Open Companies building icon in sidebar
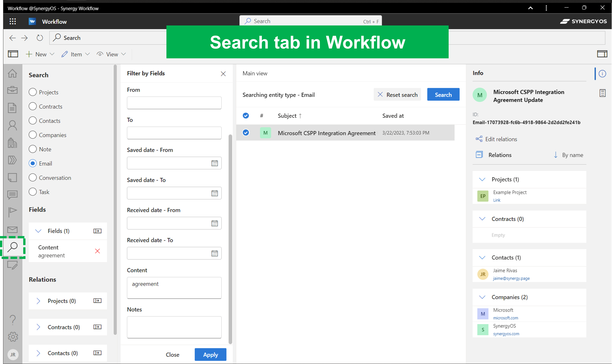The width and height of the screenshot is (612, 364). click(12, 143)
